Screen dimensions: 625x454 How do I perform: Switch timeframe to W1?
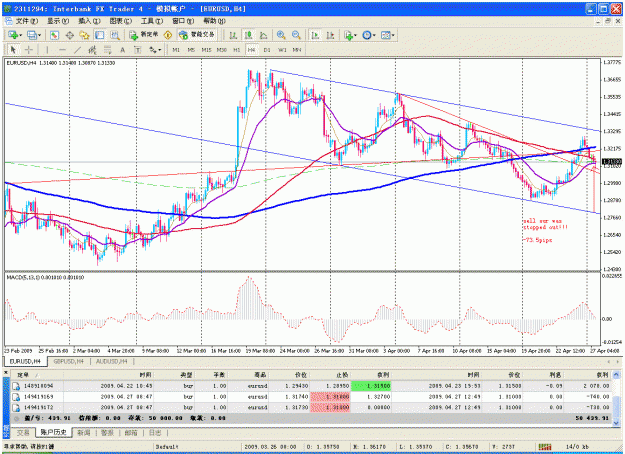click(282, 50)
